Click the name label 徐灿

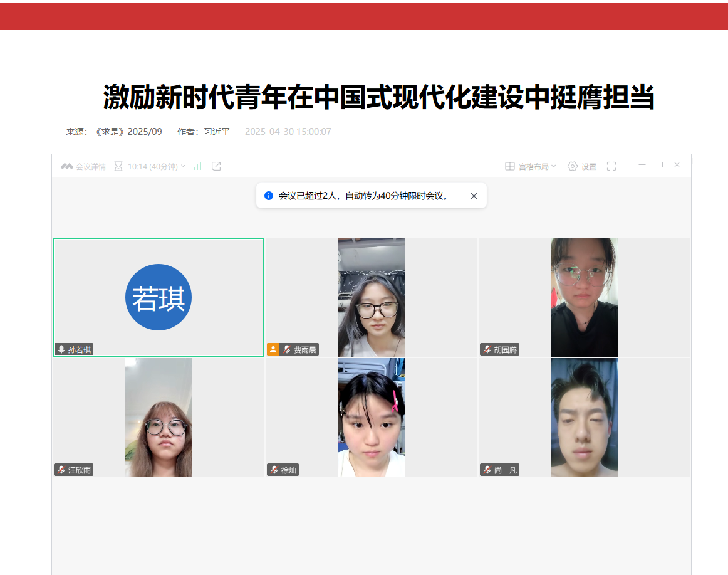(x=288, y=470)
